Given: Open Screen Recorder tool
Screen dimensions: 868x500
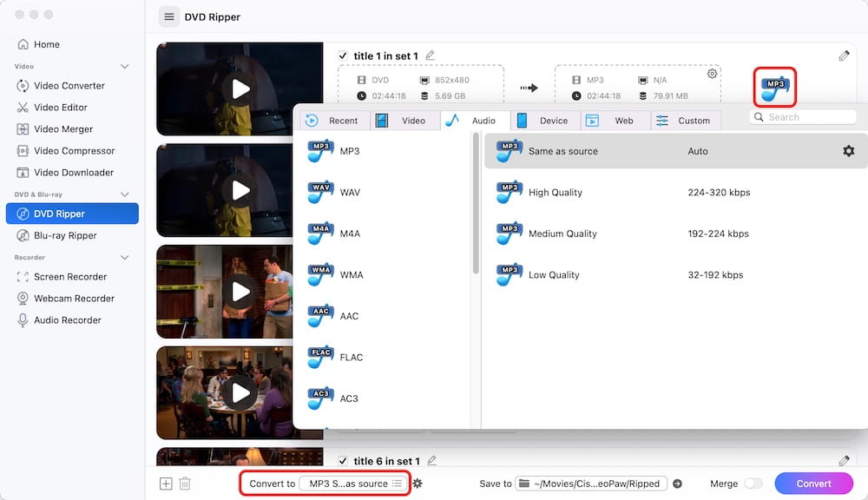Looking at the screenshot, I should (62, 276).
